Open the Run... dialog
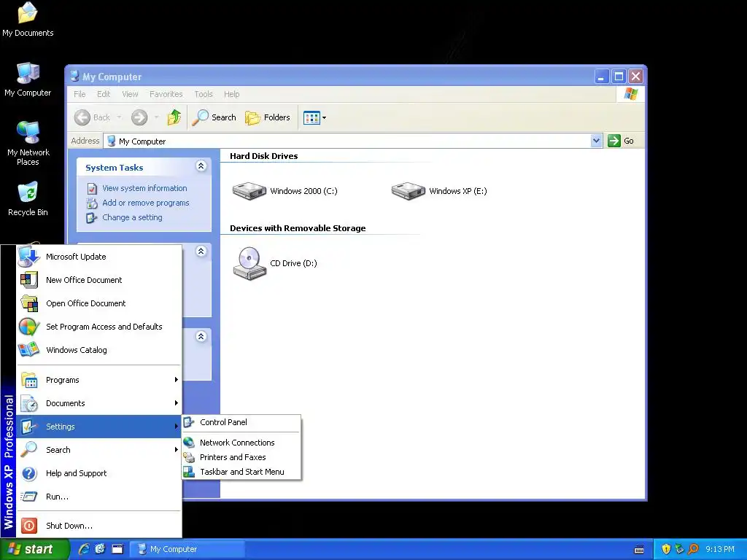The width and height of the screenshot is (747, 560). point(99,497)
